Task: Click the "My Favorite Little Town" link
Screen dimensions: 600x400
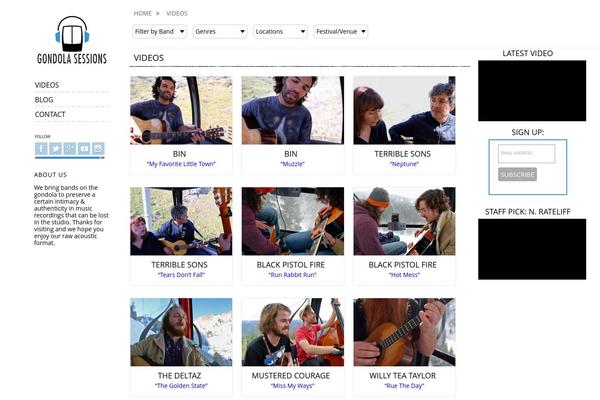Action: [181, 164]
